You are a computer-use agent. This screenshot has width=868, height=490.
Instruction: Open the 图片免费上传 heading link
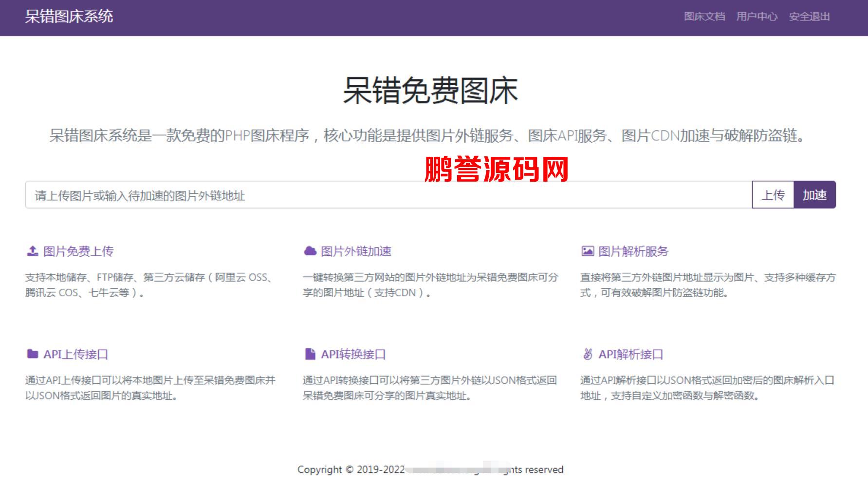pyautogui.click(x=78, y=251)
